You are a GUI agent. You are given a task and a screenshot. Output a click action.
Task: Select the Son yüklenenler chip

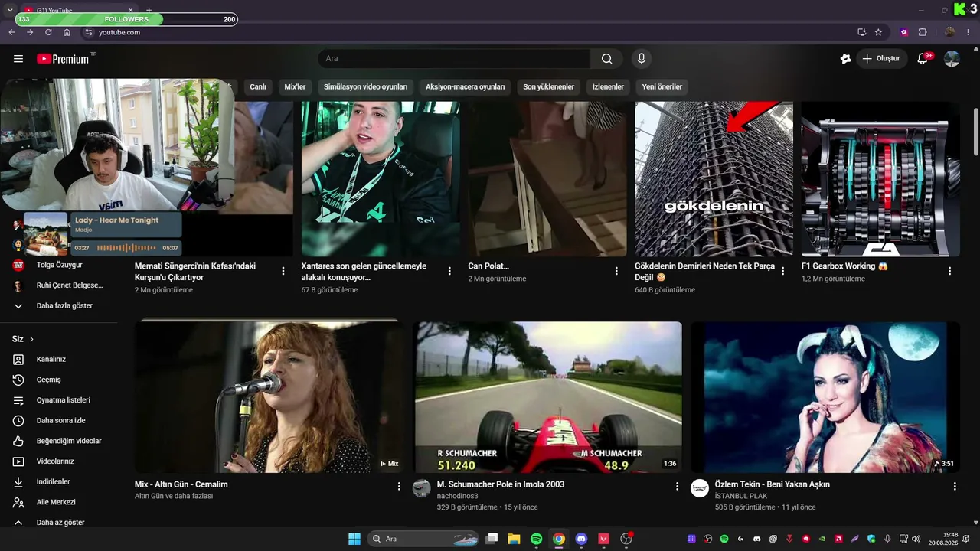[x=548, y=87]
